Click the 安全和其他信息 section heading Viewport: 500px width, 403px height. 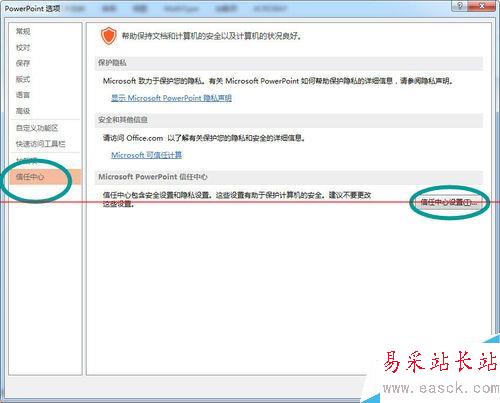tap(123, 120)
